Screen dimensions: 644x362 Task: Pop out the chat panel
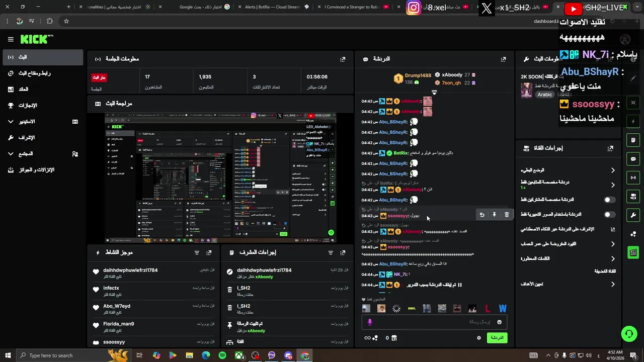[503, 59]
